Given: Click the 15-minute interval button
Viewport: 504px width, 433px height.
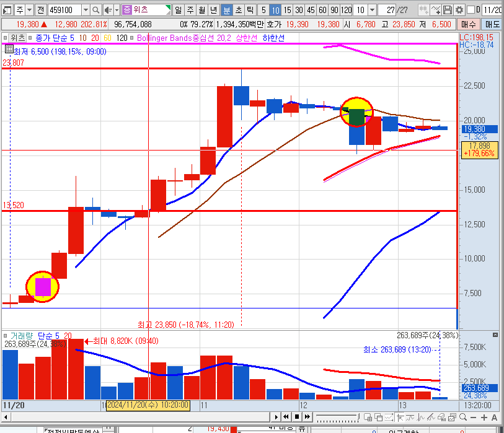Looking at the screenshot, I should point(288,11).
